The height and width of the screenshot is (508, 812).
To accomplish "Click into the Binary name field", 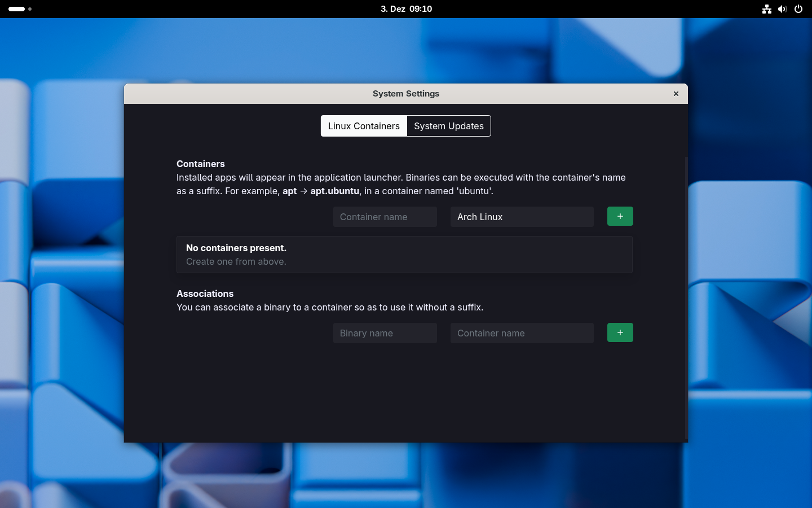I will [x=385, y=333].
